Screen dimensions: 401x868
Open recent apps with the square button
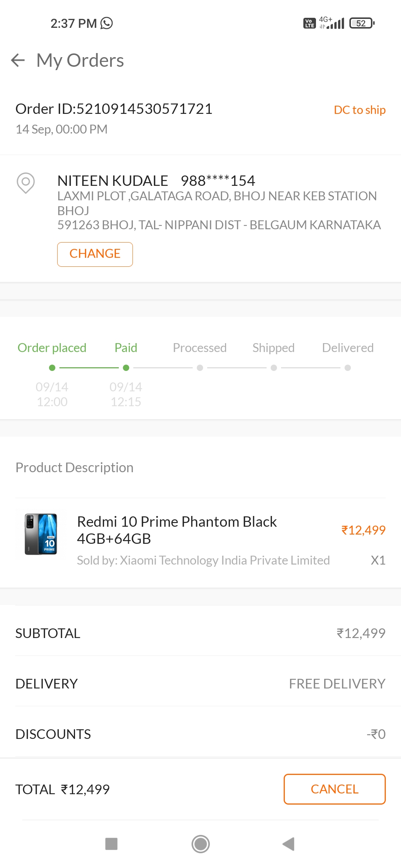point(111,844)
